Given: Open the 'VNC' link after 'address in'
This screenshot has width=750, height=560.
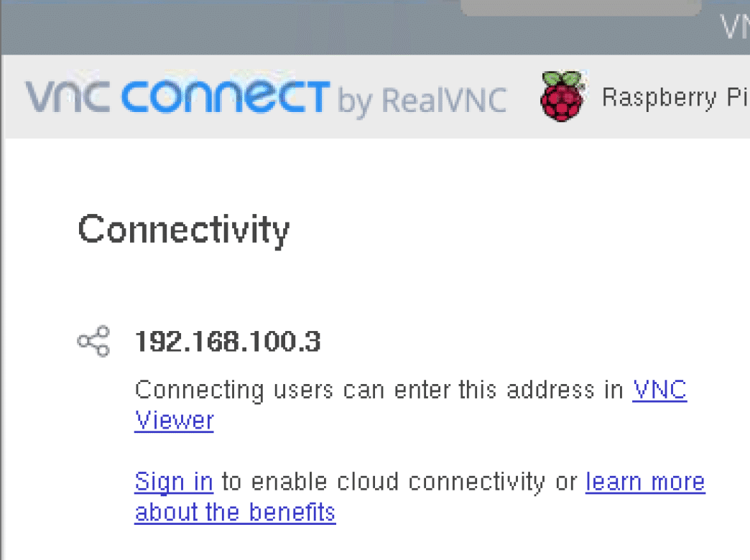Looking at the screenshot, I should pyautogui.click(x=659, y=390).
